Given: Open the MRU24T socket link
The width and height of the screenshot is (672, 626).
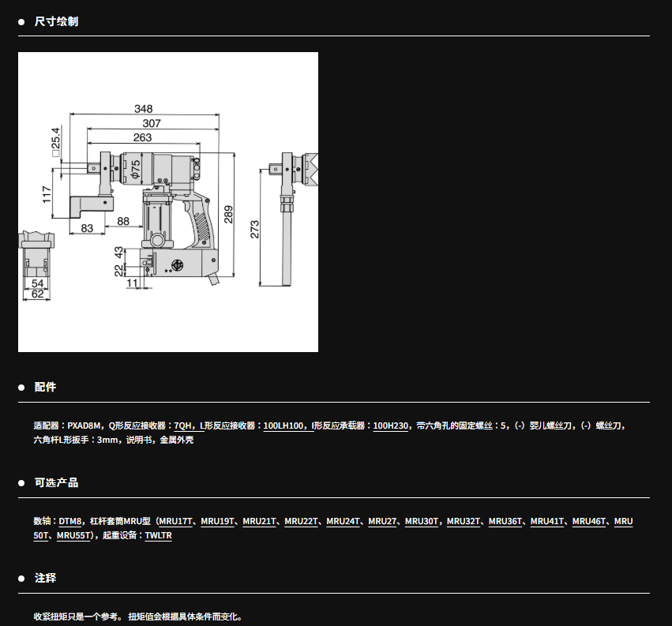Looking at the screenshot, I should click(x=343, y=522).
